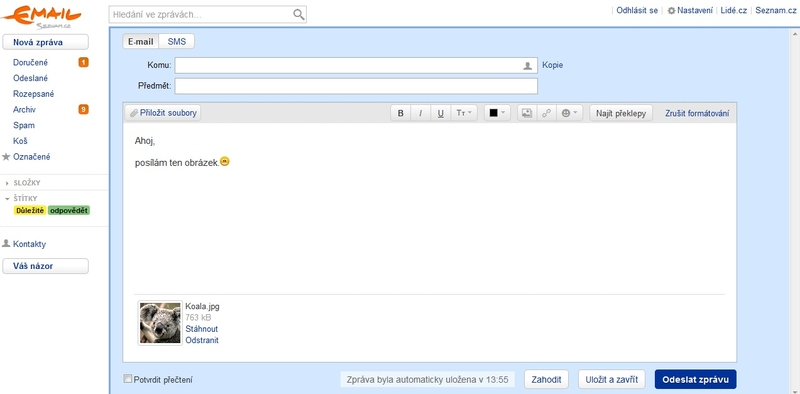Open contacts picker icon in Komu field

coord(528,66)
